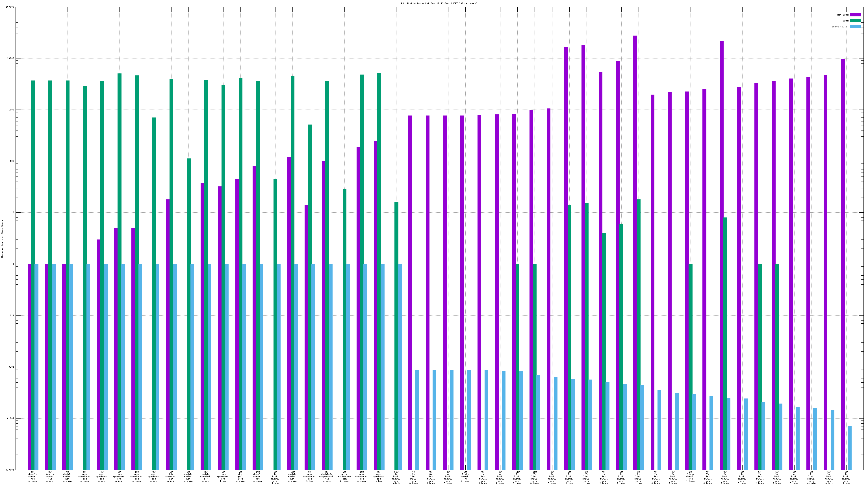Select the dnsbl-2.uceprotect.net origin axis label

click(327, 476)
